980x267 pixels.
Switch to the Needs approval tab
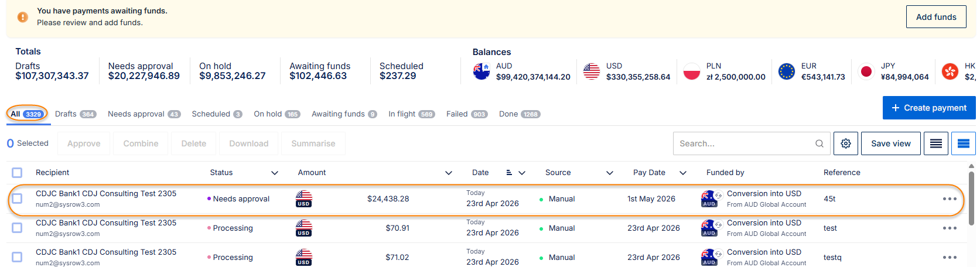[x=144, y=114]
